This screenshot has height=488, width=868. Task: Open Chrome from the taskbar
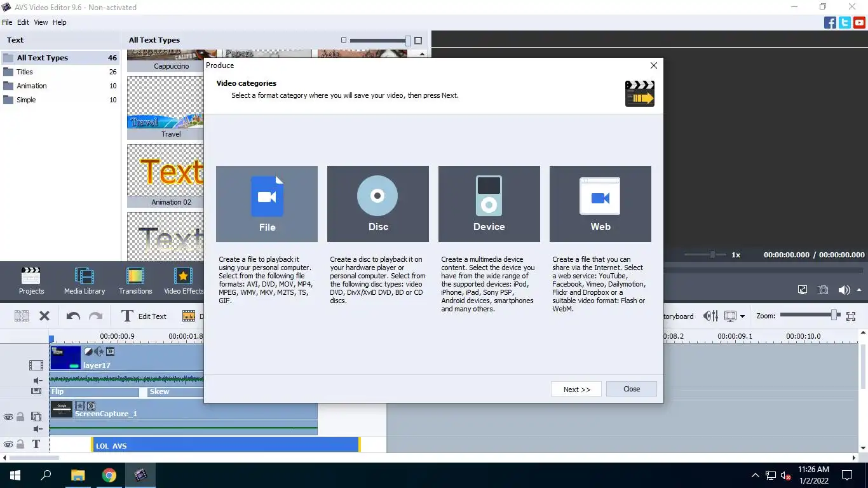[109, 475]
